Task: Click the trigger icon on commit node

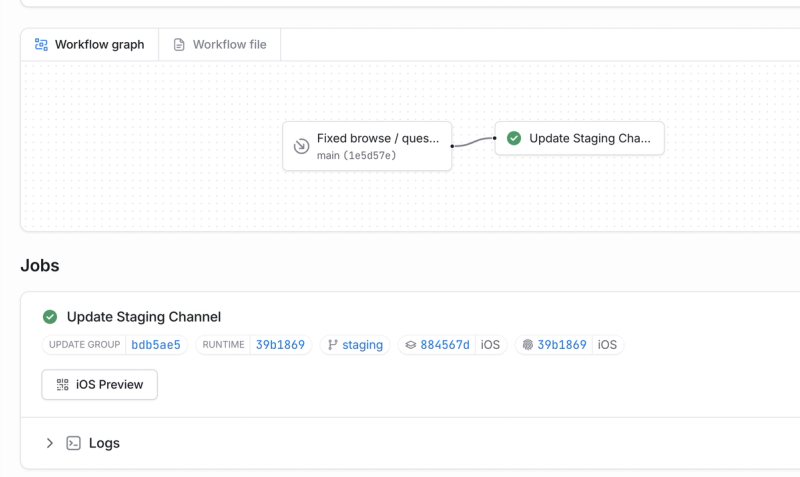Action: pos(302,146)
